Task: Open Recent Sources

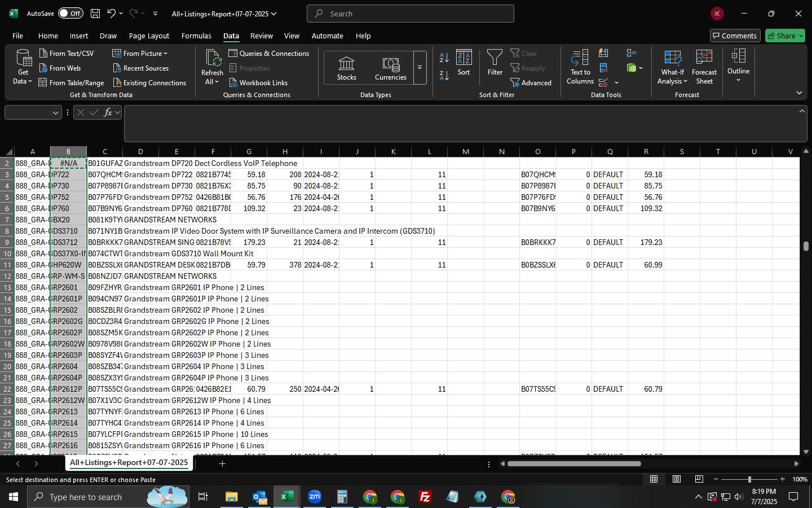Action: 140,68
